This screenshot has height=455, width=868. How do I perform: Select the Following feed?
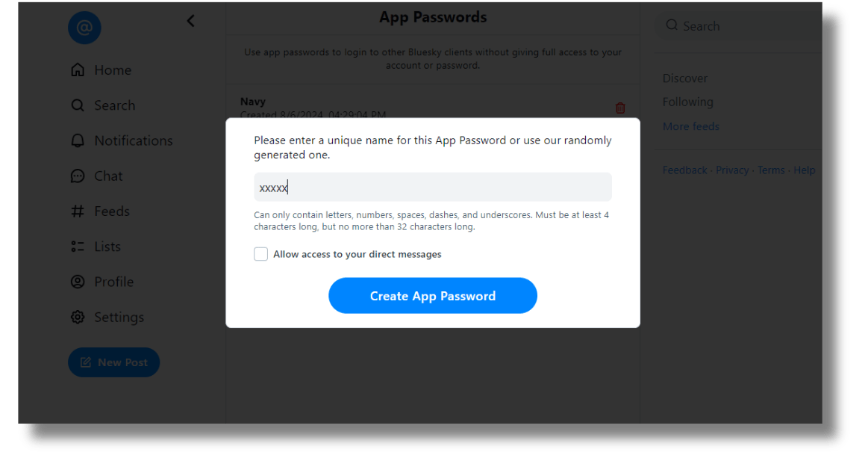pos(687,102)
